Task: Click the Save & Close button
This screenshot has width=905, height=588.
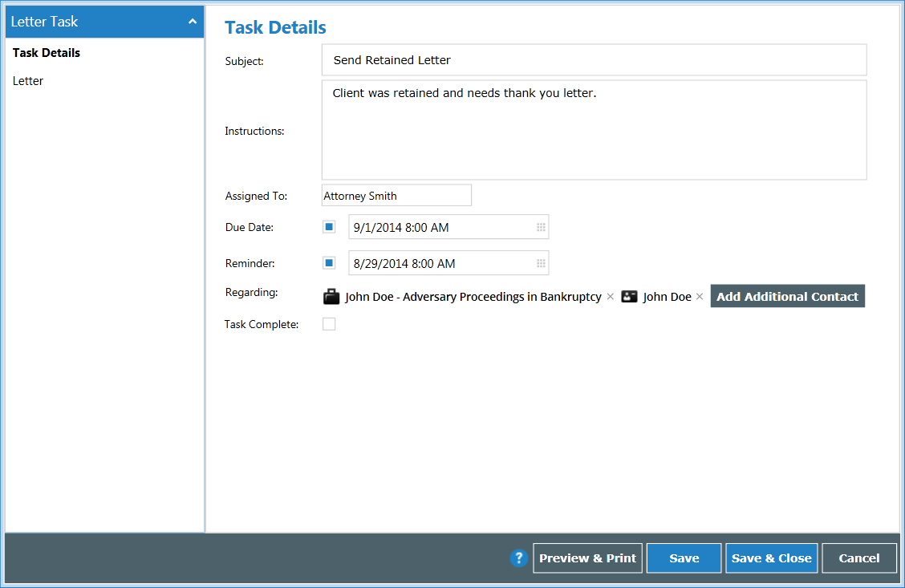Action: (x=771, y=558)
